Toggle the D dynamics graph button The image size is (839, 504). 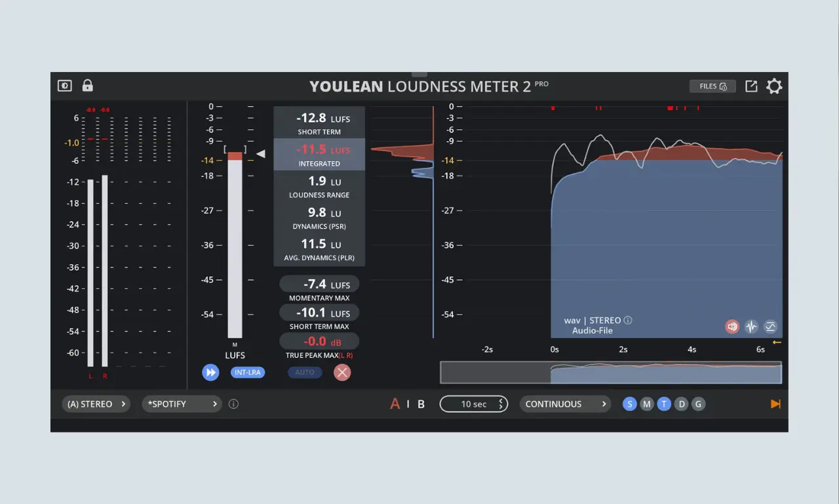pyautogui.click(x=682, y=404)
